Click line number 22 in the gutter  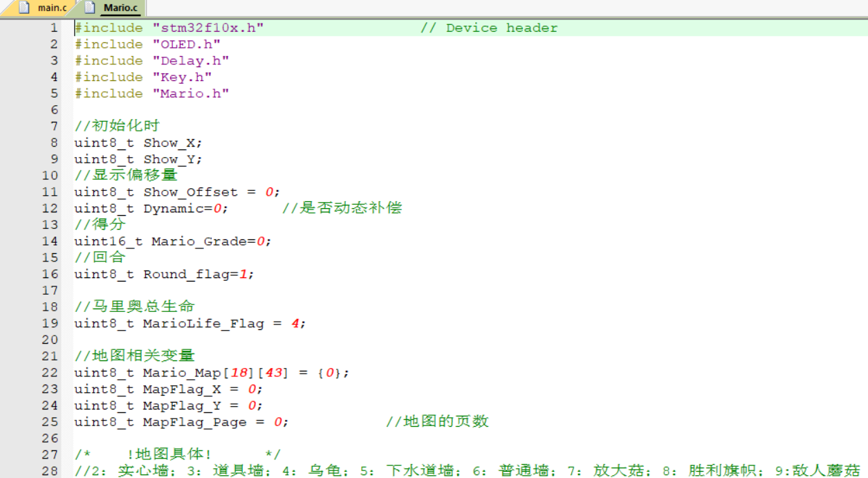[x=50, y=373]
